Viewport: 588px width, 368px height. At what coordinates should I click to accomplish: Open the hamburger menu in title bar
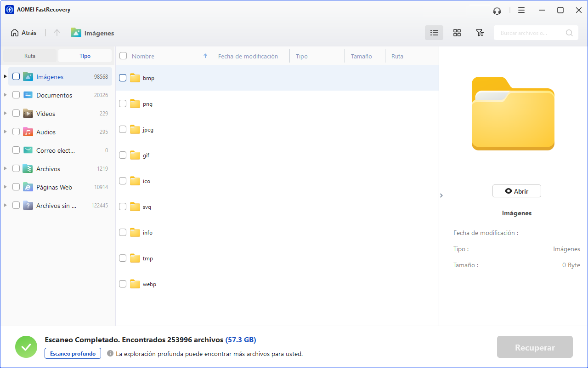pyautogui.click(x=521, y=10)
